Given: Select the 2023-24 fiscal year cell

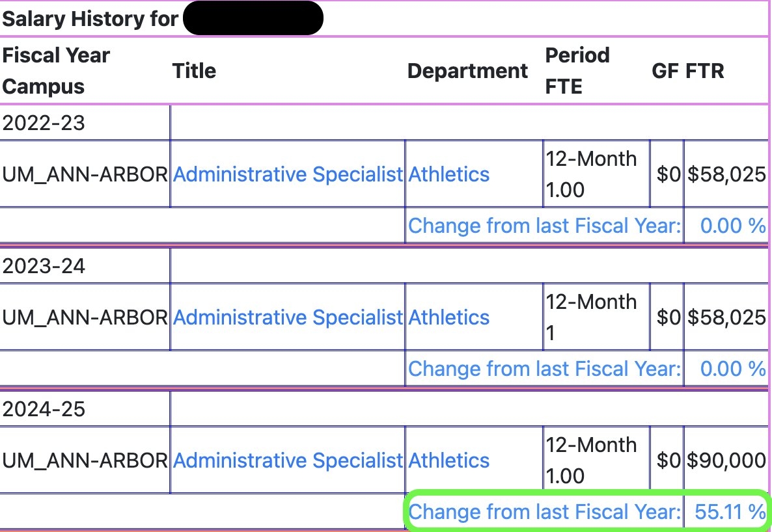Looking at the screenshot, I should coord(44,266).
